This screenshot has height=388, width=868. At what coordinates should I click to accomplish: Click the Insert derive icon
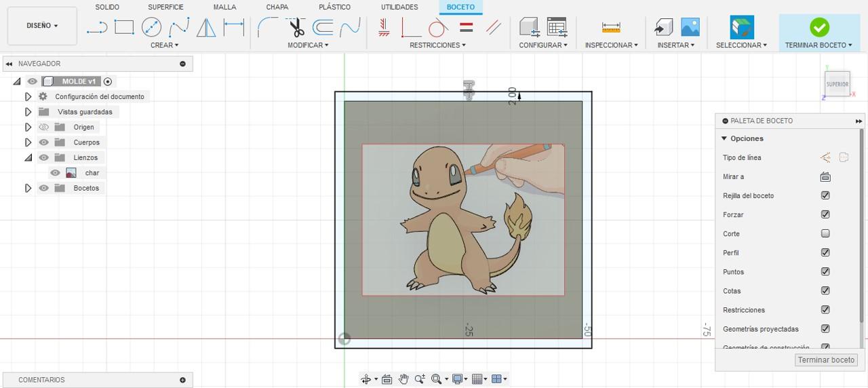tap(663, 27)
